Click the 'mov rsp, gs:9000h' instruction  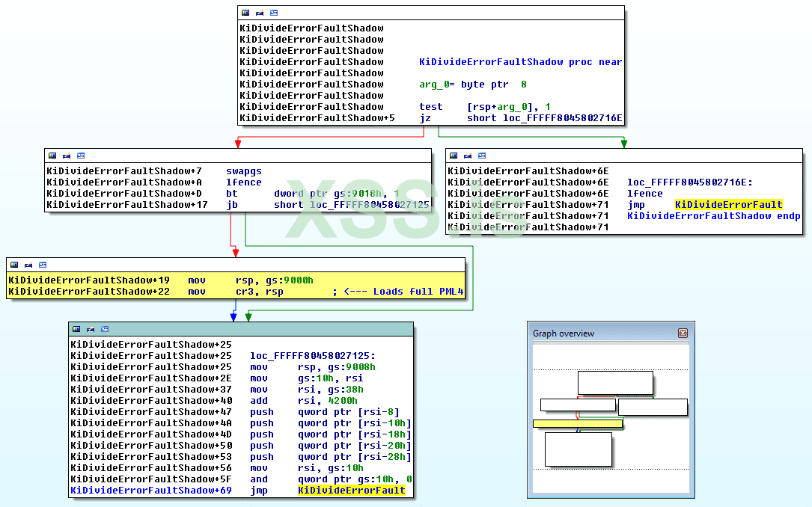click(x=251, y=280)
